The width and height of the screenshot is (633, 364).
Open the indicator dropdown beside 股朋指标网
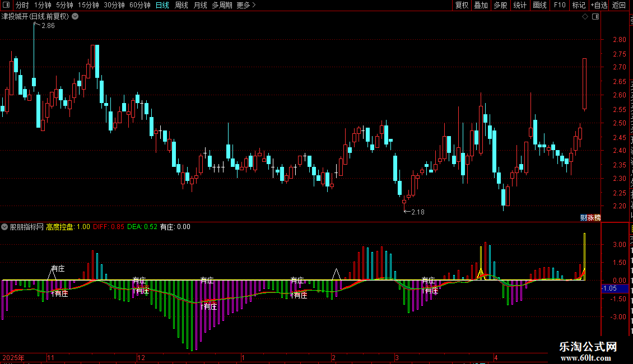[x=4, y=227]
